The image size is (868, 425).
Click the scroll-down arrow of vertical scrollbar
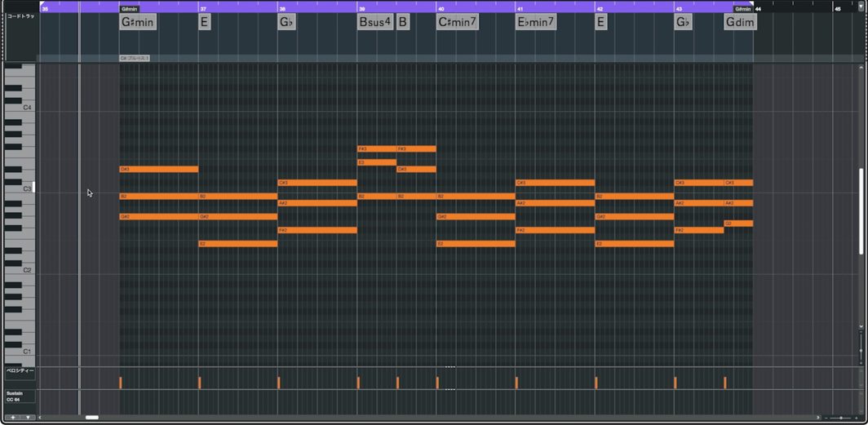tap(861, 327)
